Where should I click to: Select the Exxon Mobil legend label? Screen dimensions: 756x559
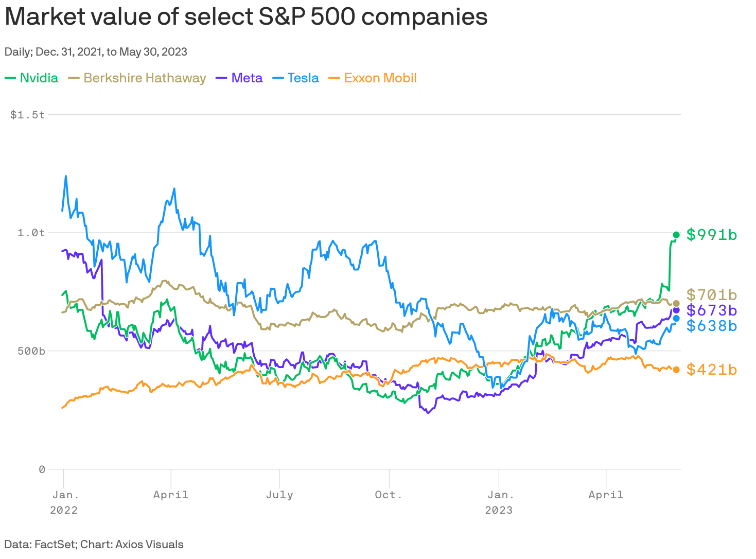380,78
